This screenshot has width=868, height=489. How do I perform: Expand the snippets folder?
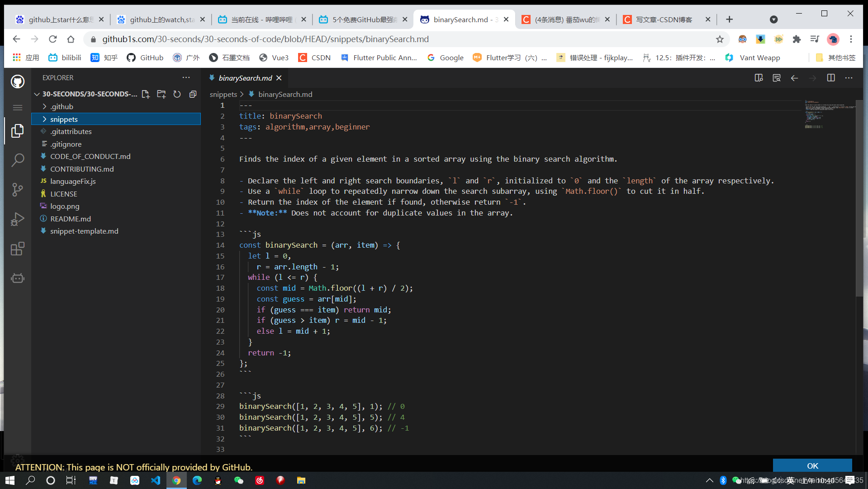tap(44, 119)
